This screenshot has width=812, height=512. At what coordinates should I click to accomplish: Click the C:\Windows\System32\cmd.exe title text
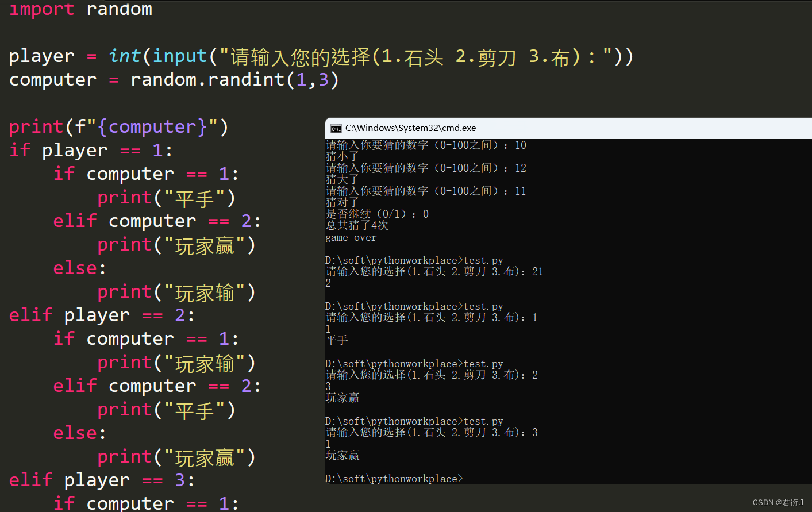(410, 128)
